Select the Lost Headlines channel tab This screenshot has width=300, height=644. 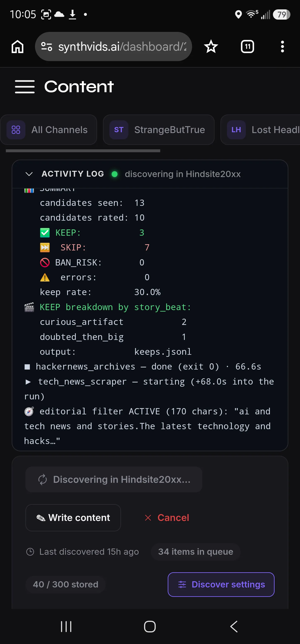[x=260, y=130]
